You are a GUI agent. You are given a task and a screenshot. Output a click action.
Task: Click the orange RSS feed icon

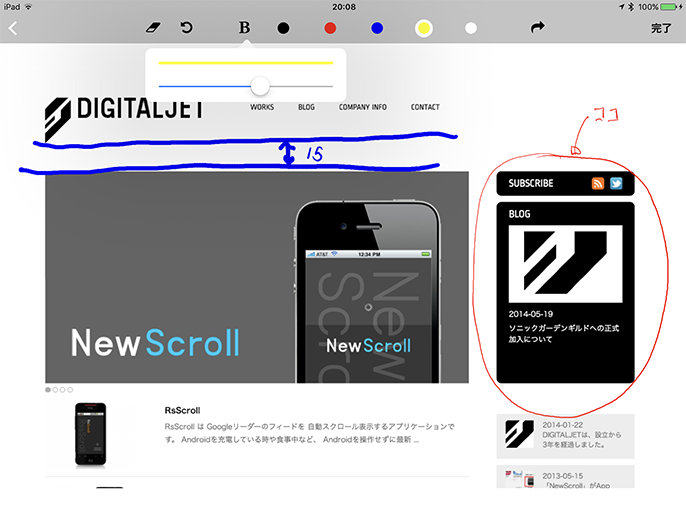(598, 184)
